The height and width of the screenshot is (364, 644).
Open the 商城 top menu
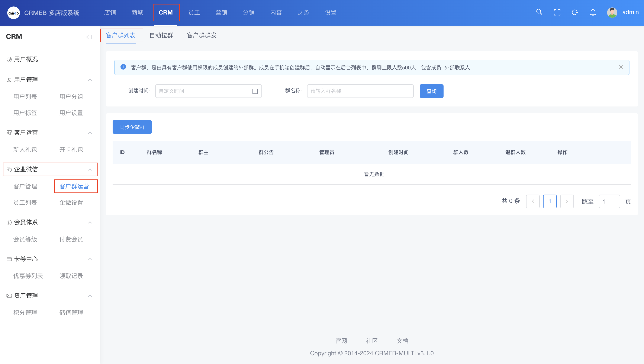tap(137, 13)
